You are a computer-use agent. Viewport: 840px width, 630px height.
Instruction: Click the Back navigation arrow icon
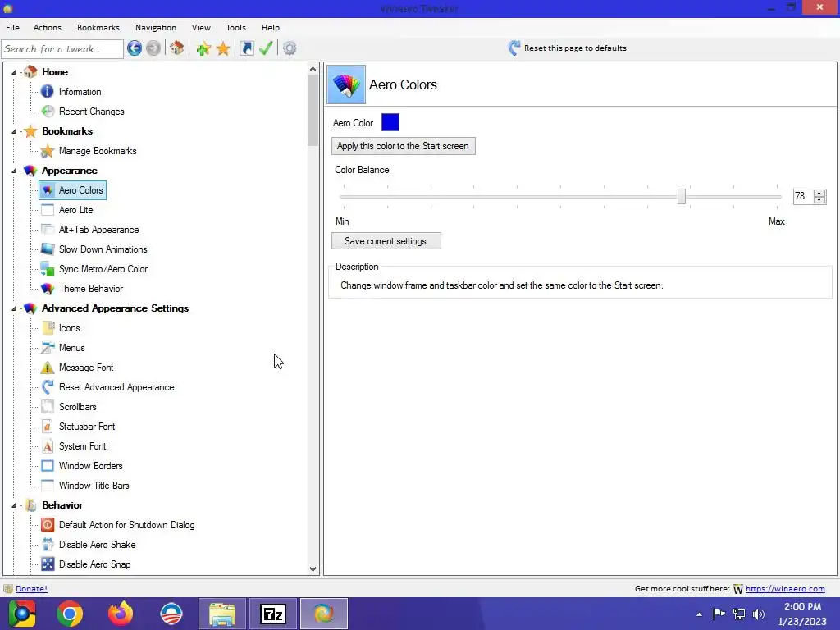point(135,48)
